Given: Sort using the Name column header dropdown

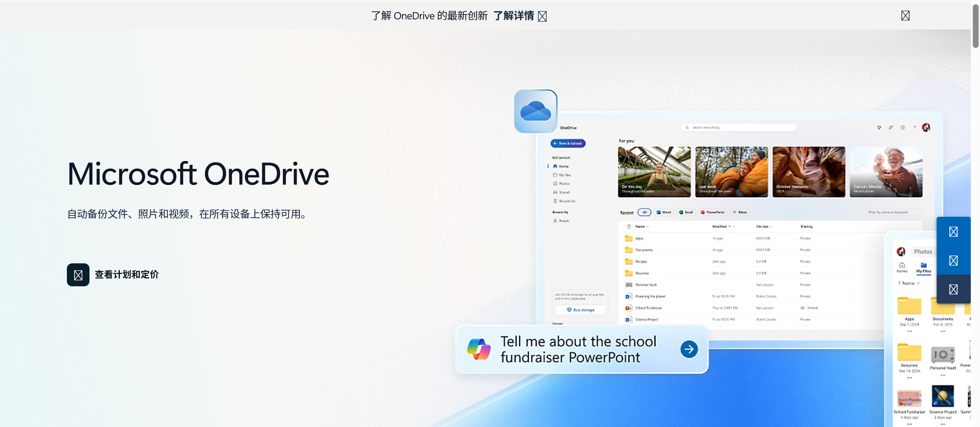Looking at the screenshot, I should 642,226.
